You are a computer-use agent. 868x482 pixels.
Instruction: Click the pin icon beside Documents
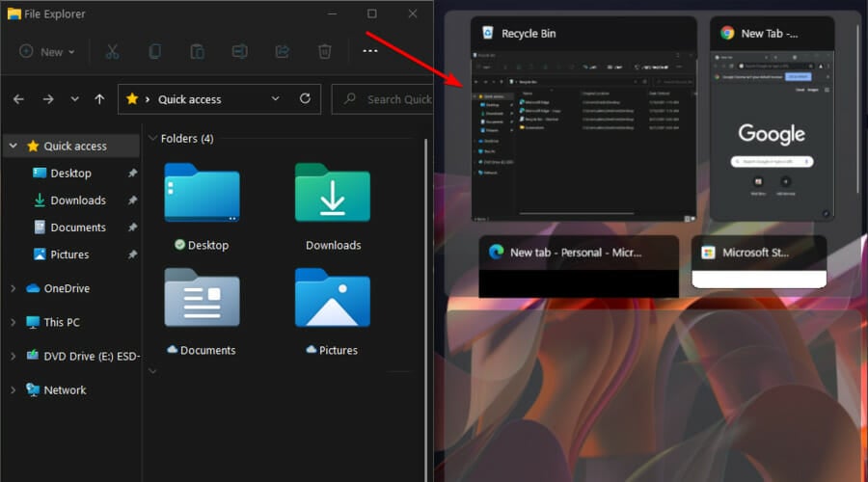point(132,228)
